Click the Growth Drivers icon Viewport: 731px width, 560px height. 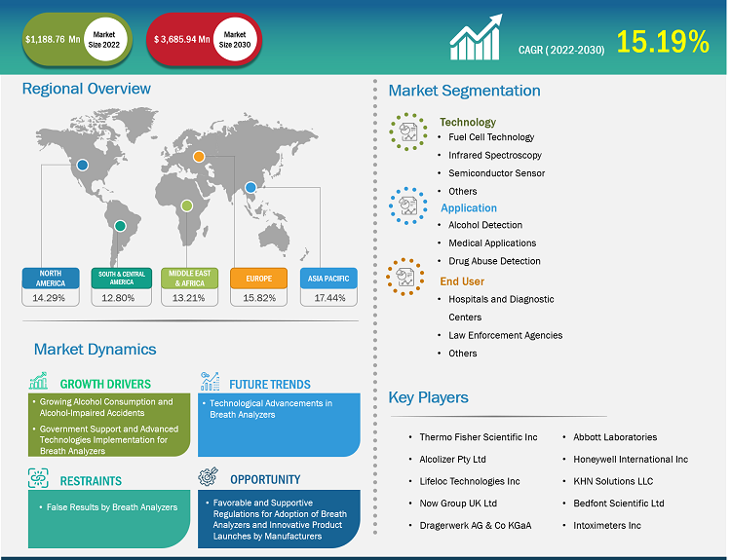coord(39,382)
